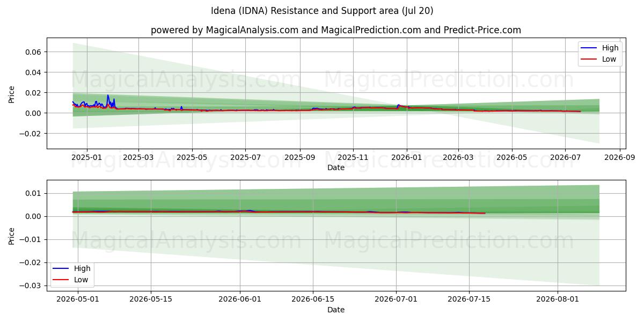The width and height of the screenshot is (644, 322).
Task: Click the top chart y-axis value '0.06'
Action: click(34, 52)
